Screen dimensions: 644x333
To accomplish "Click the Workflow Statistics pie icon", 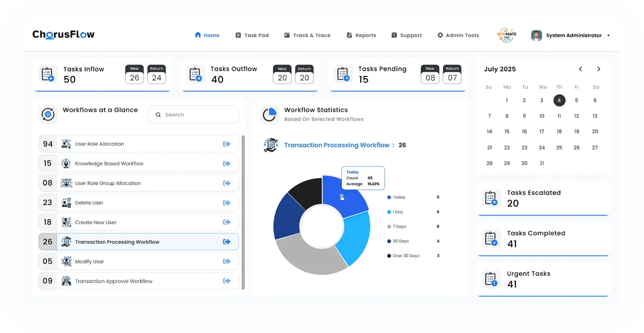I will pos(269,114).
